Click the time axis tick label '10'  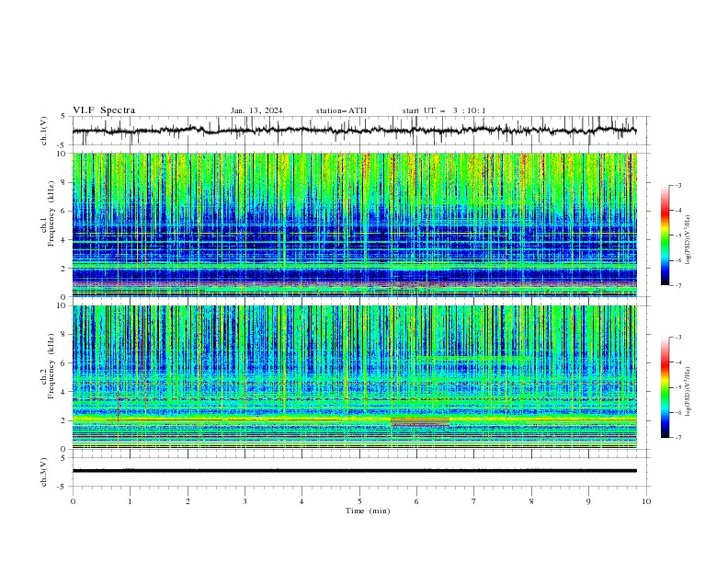point(646,501)
